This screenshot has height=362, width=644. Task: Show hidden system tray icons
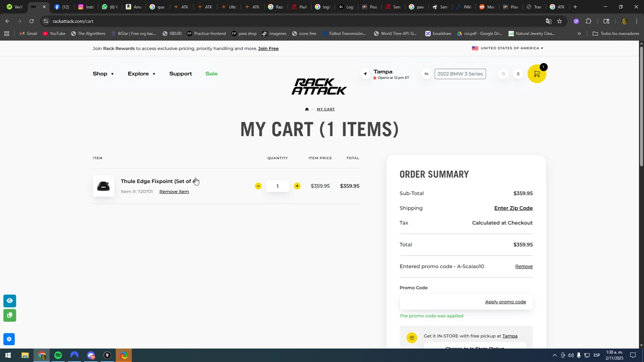pyautogui.click(x=554, y=356)
